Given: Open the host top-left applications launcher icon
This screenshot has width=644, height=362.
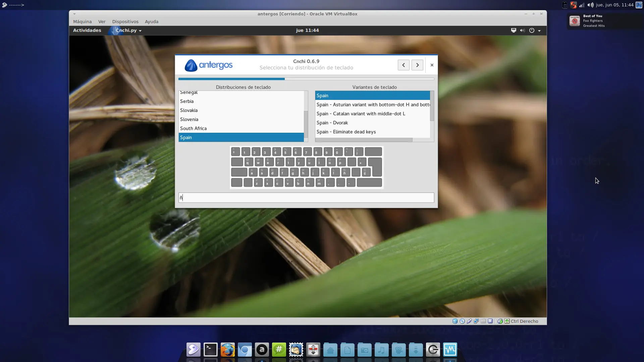Looking at the screenshot, I should click(4, 5).
